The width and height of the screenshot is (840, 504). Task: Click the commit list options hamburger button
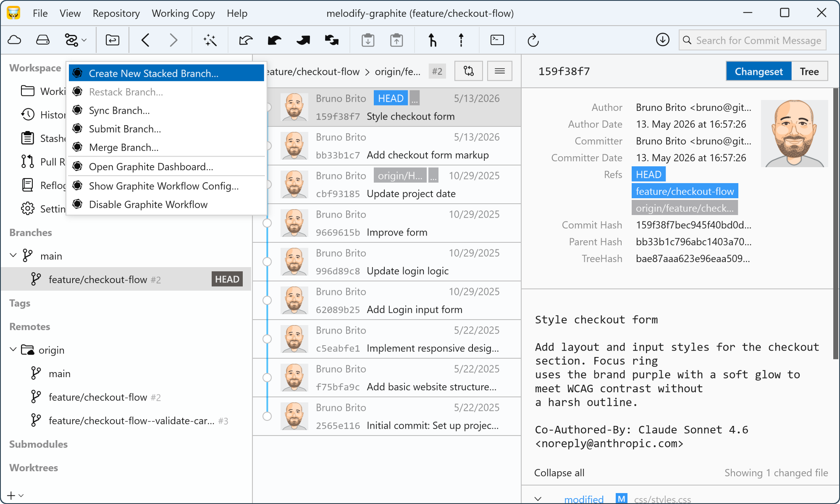coord(500,71)
